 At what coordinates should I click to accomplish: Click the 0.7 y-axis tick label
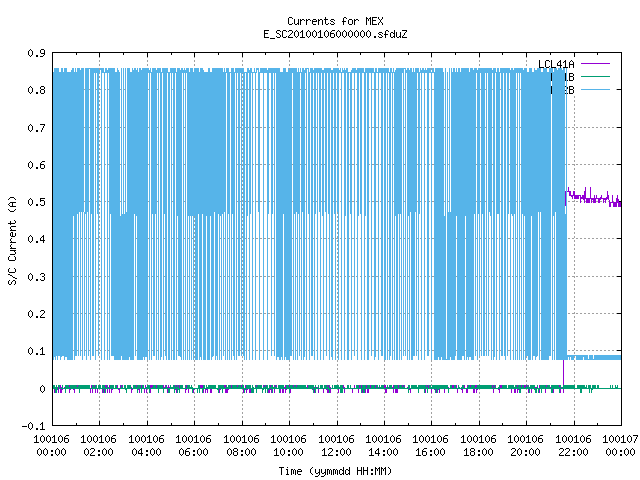click(x=36, y=128)
